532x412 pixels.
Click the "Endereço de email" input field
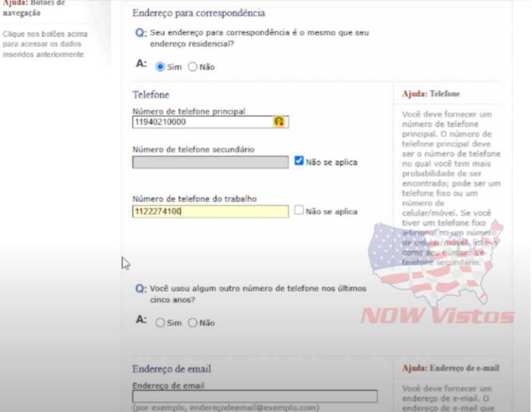[254, 396]
